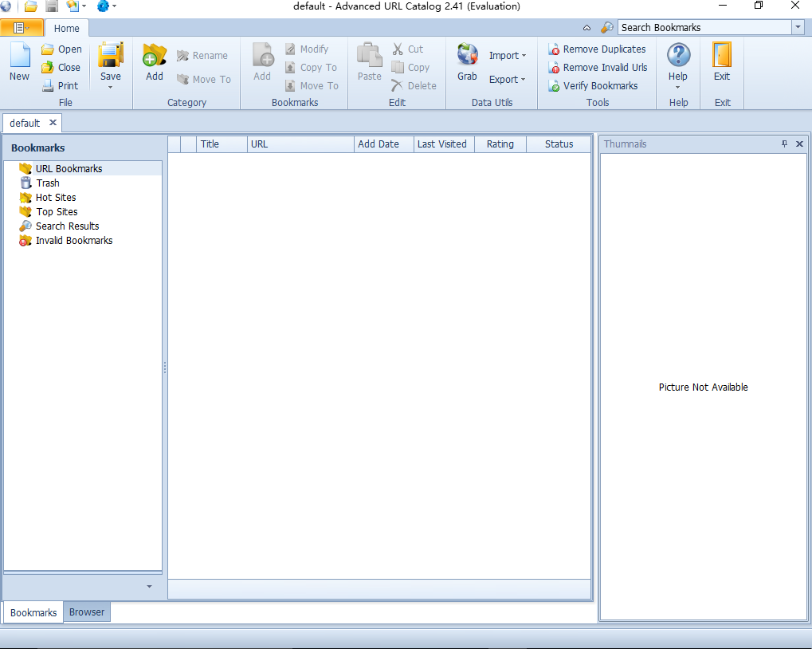Sort by the Rating column header
The image size is (812, 649).
click(x=500, y=144)
